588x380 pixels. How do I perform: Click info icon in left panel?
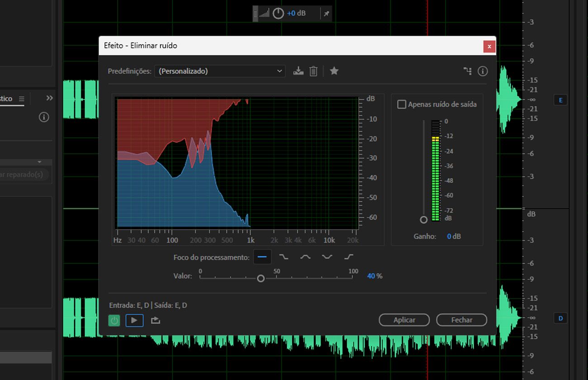pos(44,117)
